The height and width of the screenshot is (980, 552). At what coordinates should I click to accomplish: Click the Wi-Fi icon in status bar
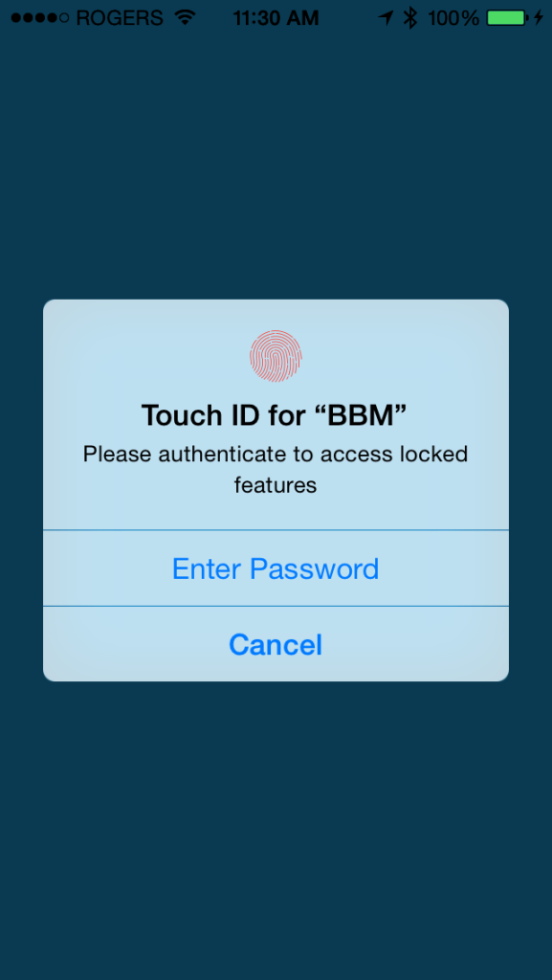[186, 17]
